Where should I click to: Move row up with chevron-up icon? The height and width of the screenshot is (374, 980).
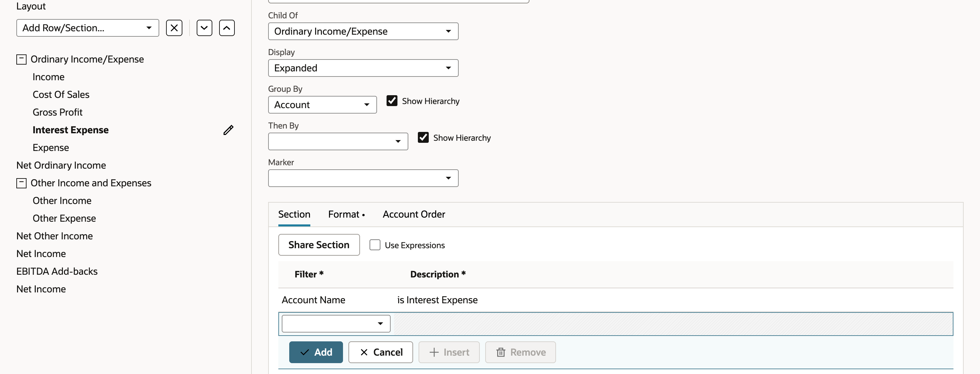[x=227, y=28]
